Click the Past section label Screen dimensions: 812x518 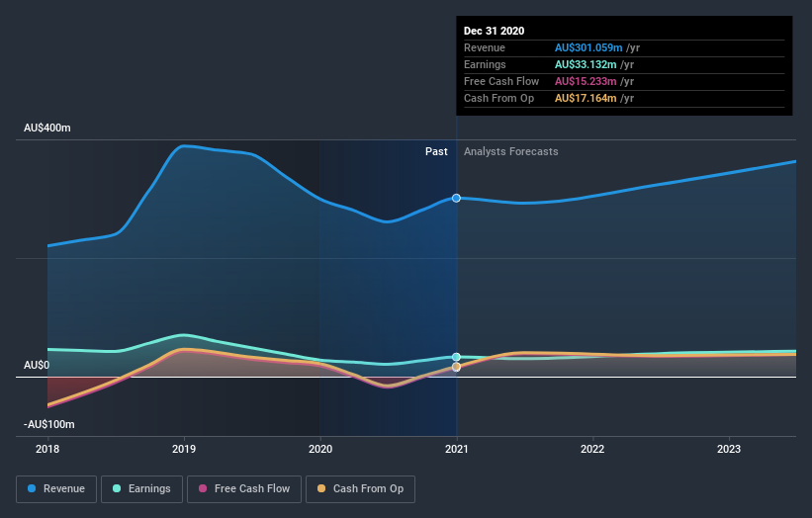pos(436,151)
